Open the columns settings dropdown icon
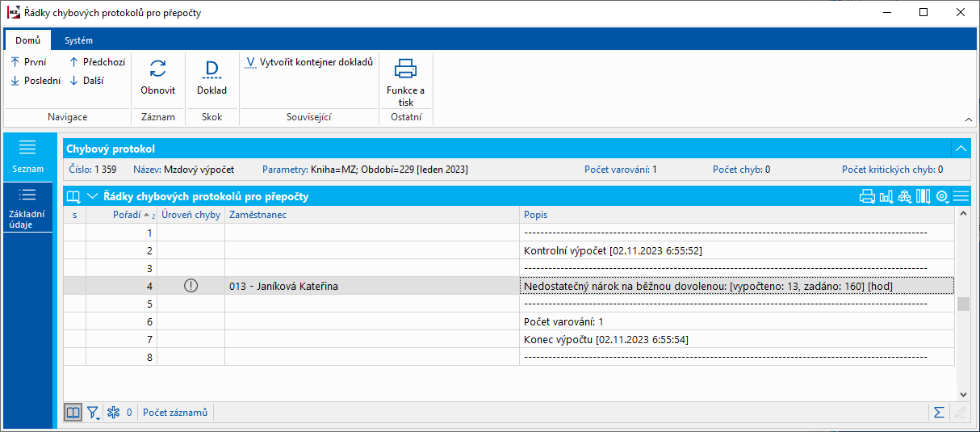The image size is (980, 432). (923, 196)
